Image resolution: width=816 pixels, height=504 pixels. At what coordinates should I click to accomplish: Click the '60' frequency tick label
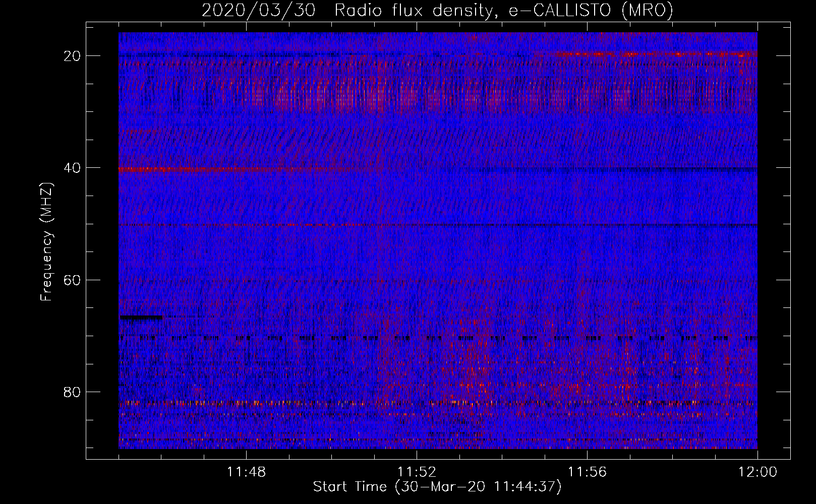[73, 280]
